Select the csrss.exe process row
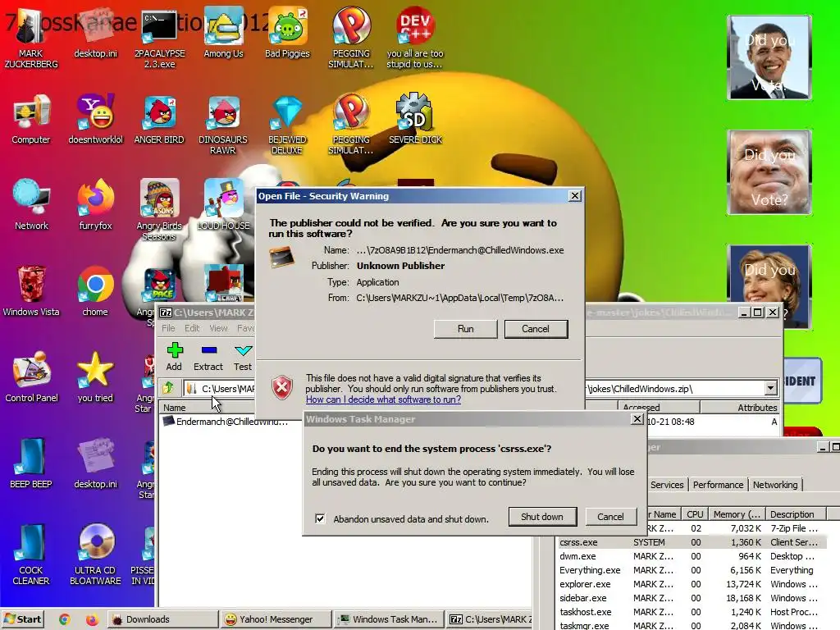This screenshot has height=630, width=840. click(691, 542)
